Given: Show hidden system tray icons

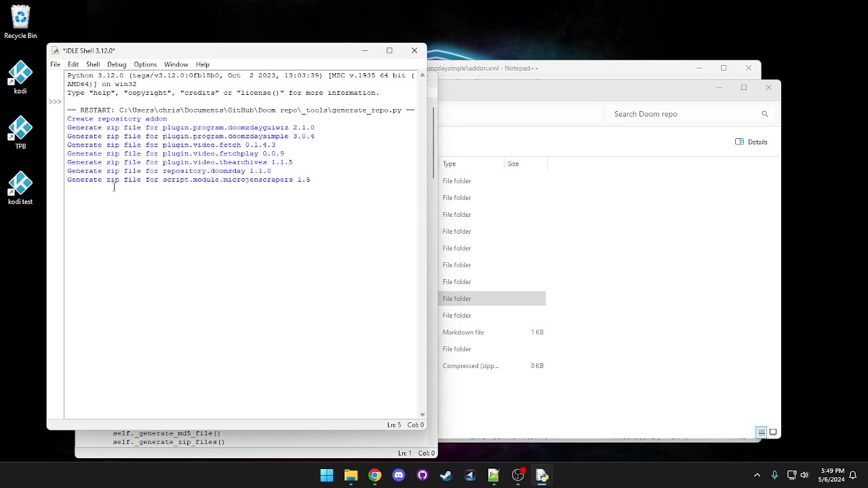Looking at the screenshot, I should [x=757, y=475].
